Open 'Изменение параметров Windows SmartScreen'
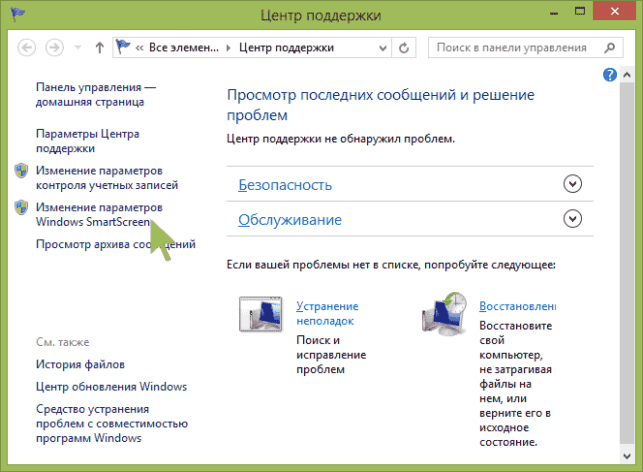The width and height of the screenshot is (643, 472). pos(99,214)
